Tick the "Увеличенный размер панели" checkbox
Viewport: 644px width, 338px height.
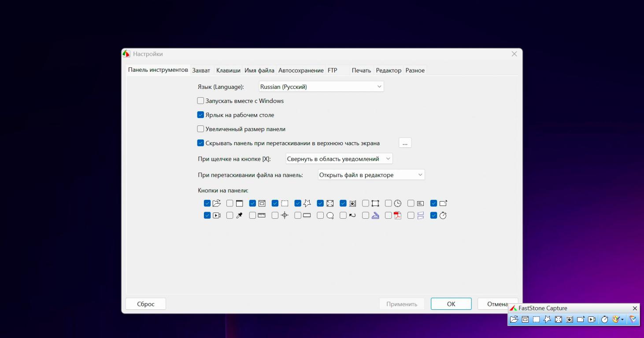click(x=201, y=129)
